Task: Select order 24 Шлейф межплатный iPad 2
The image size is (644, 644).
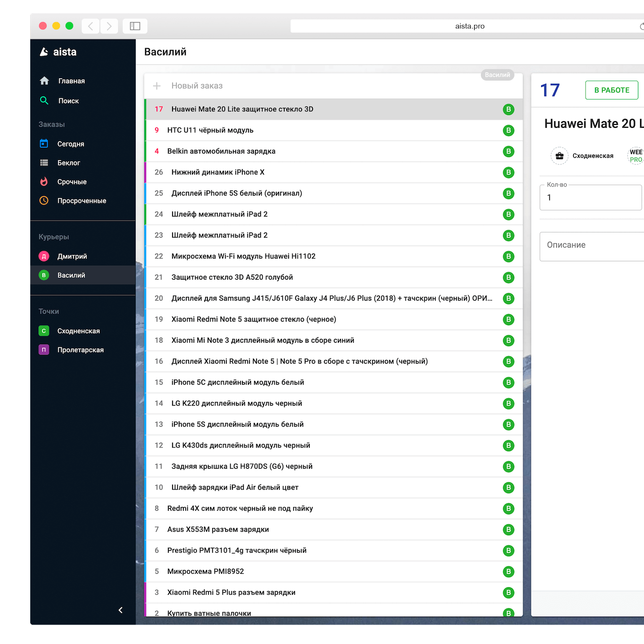Action: 333,214
